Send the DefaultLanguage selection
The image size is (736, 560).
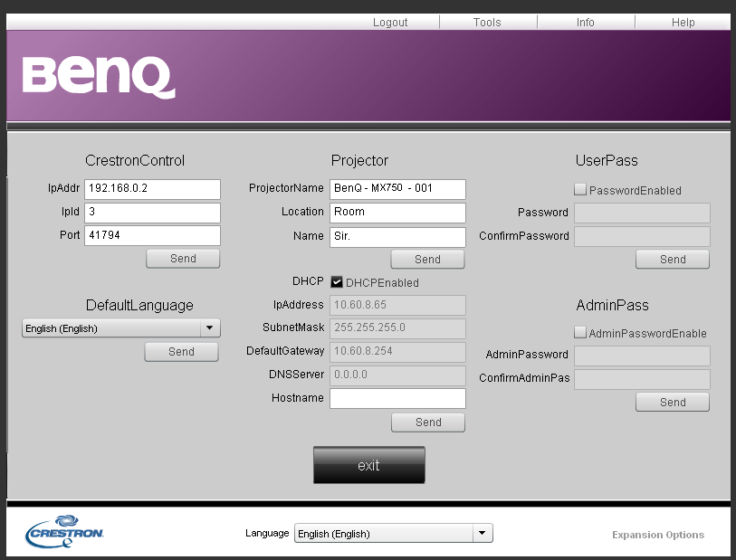181,352
